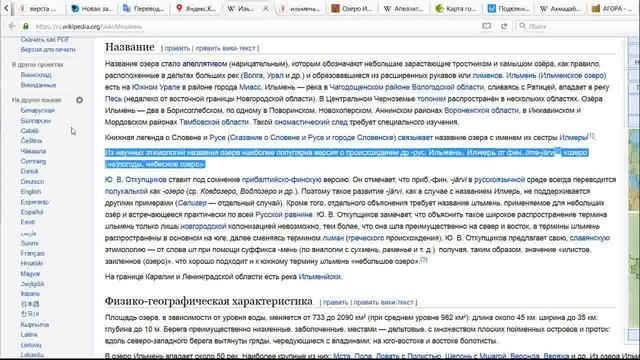Open the 'Селигер' link

click(192, 203)
